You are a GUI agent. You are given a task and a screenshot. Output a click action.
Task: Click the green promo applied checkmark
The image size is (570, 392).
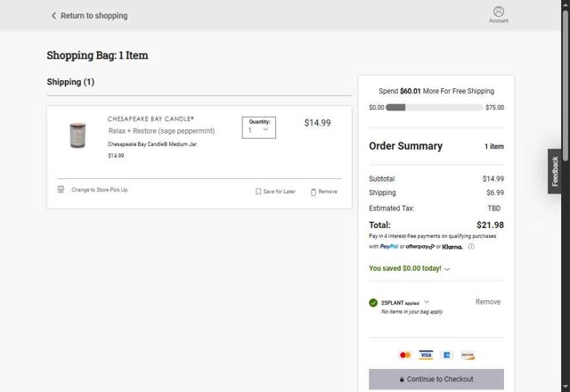(373, 303)
